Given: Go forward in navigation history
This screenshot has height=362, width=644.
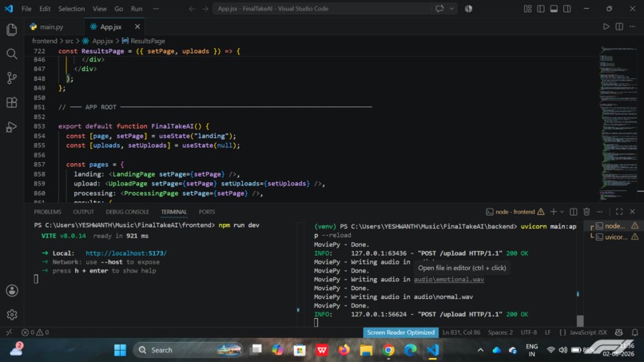Looking at the screenshot, I should click(x=205, y=9).
